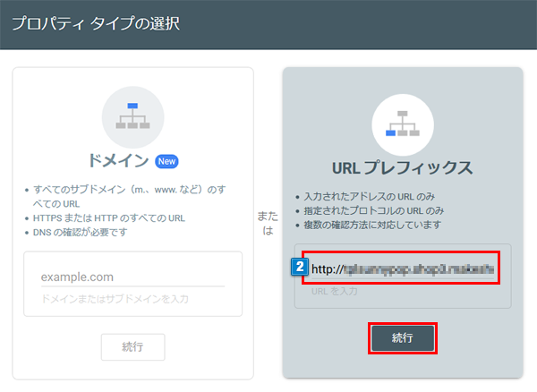This screenshot has height=392, width=537.
Task: Select the ドメイン heading text
Action: coord(116,161)
